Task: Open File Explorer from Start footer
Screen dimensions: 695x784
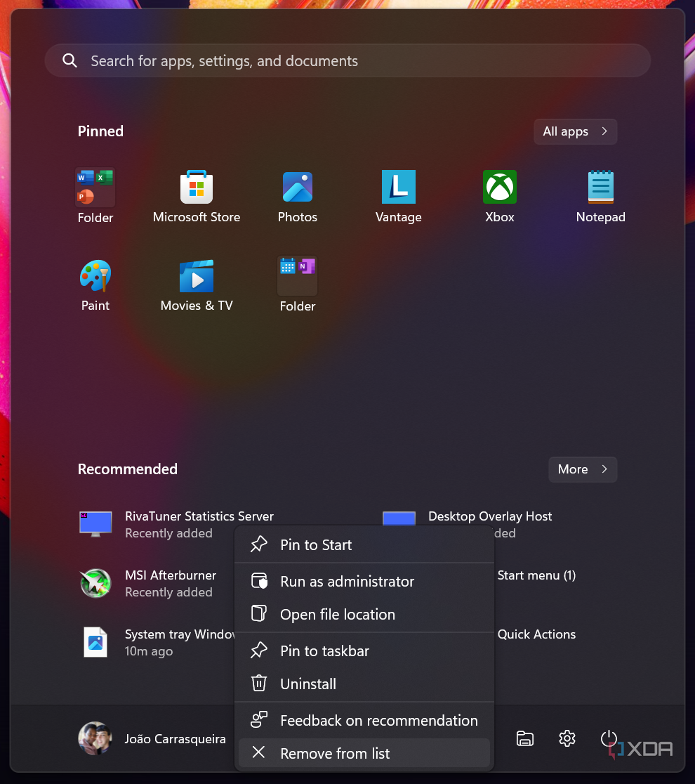Action: (524, 738)
